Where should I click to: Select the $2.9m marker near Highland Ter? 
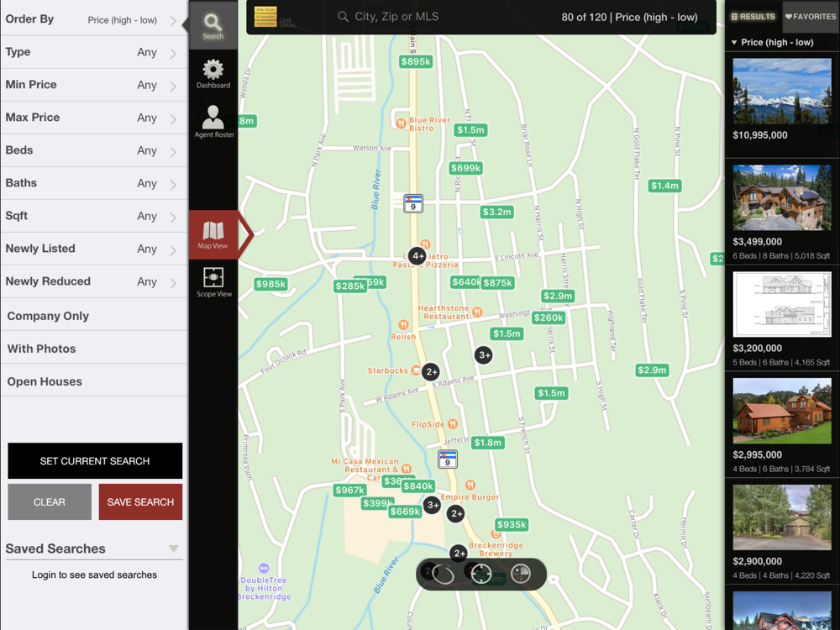tap(652, 370)
